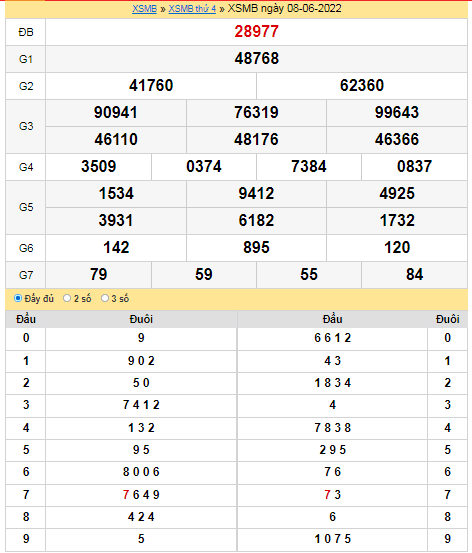Click the first "Đầu" column header
The image size is (472, 553).
(x=26, y=319)
